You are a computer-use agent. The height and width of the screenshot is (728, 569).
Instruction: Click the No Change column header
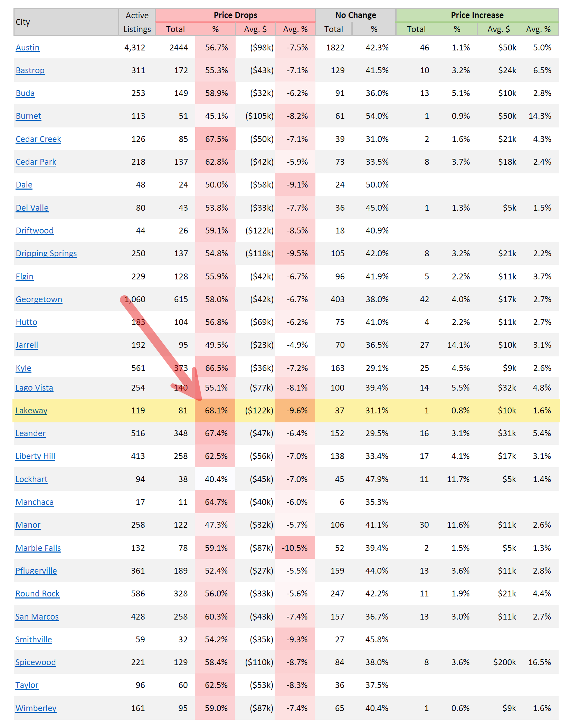coord(355,15)
